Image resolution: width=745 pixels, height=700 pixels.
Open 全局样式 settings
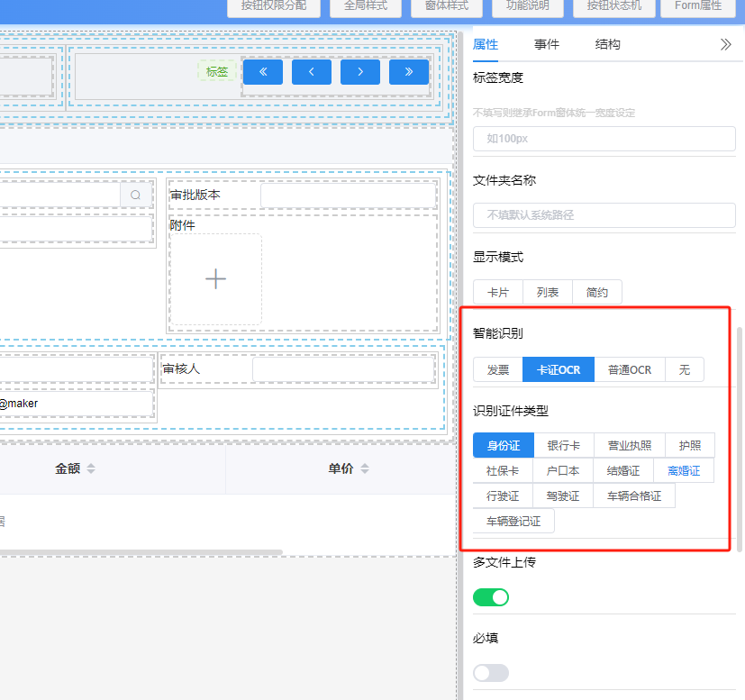click(x=366, y=6)
